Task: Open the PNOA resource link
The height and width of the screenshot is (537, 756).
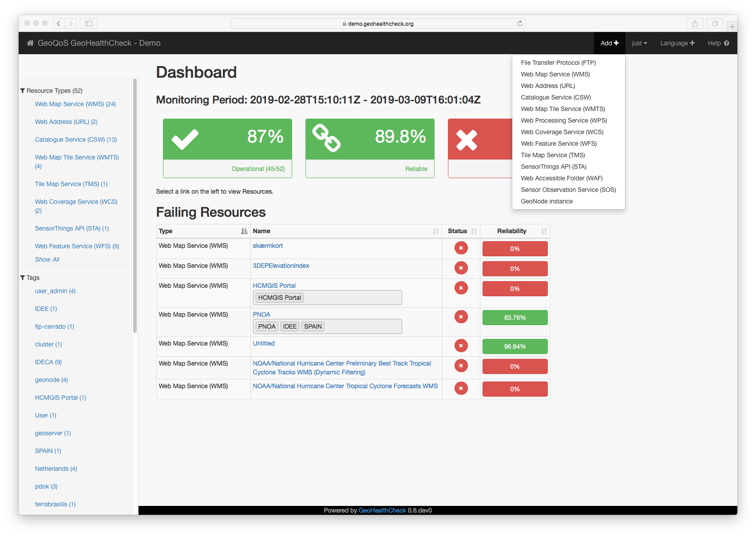Action: [x=261, y=314]
